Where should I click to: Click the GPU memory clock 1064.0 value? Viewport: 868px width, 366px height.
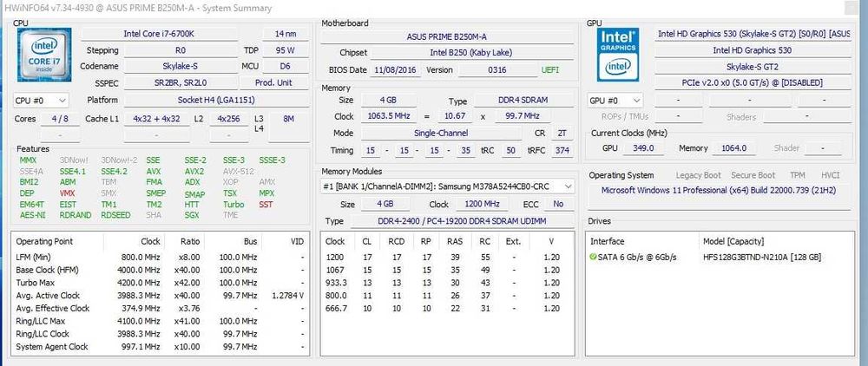click(734, 148)
